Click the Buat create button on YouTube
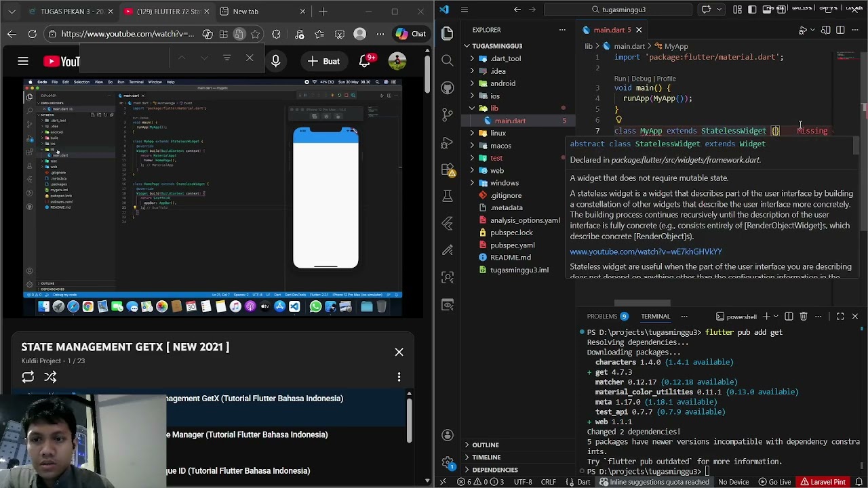 coord(323,61)
